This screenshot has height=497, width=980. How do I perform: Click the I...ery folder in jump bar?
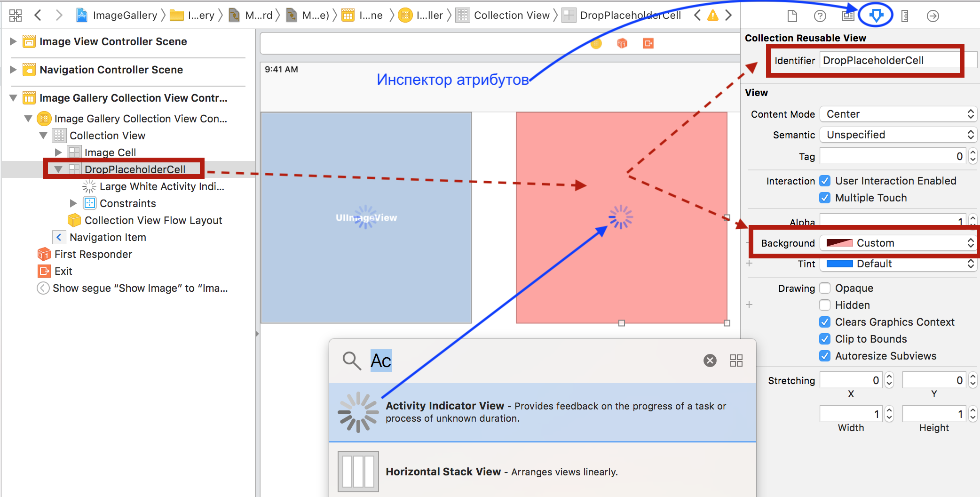click(x=192, y=16)
